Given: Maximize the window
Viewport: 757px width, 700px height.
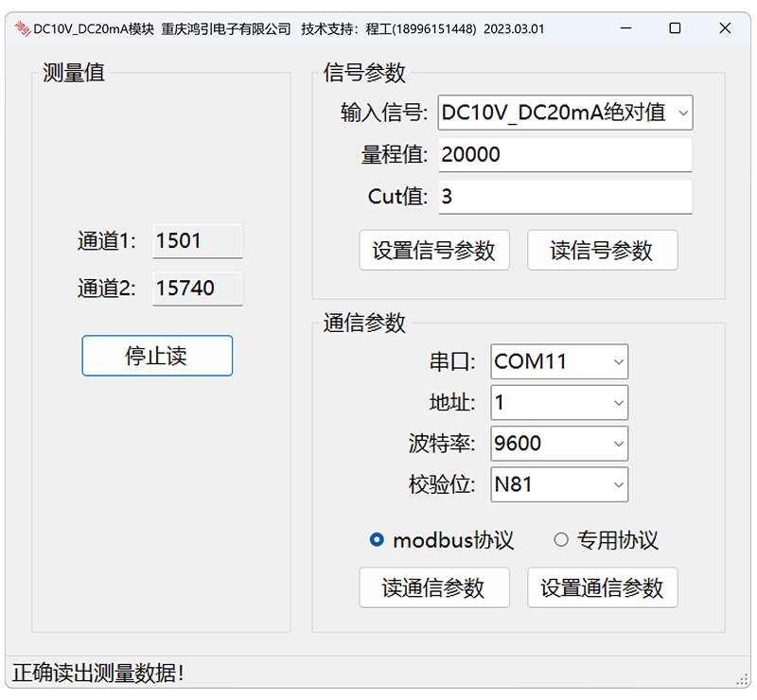Looking at the screenshot, I should (675, 28).
